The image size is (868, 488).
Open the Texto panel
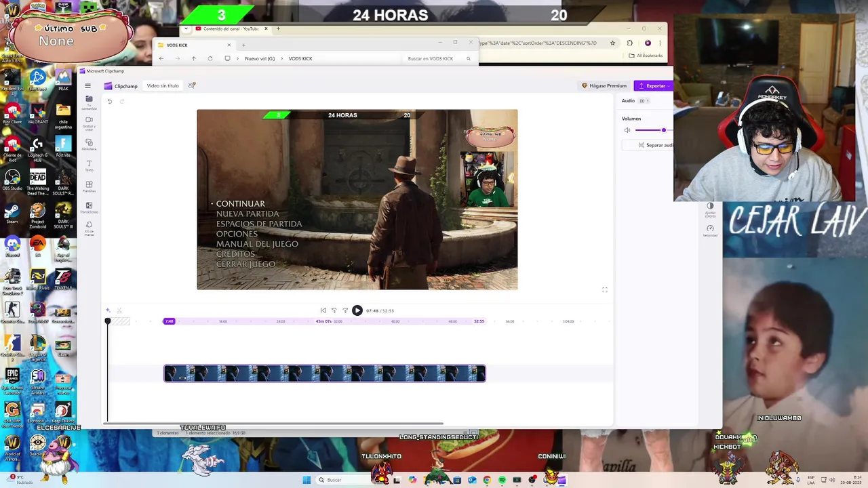click(x=89, y=165)
